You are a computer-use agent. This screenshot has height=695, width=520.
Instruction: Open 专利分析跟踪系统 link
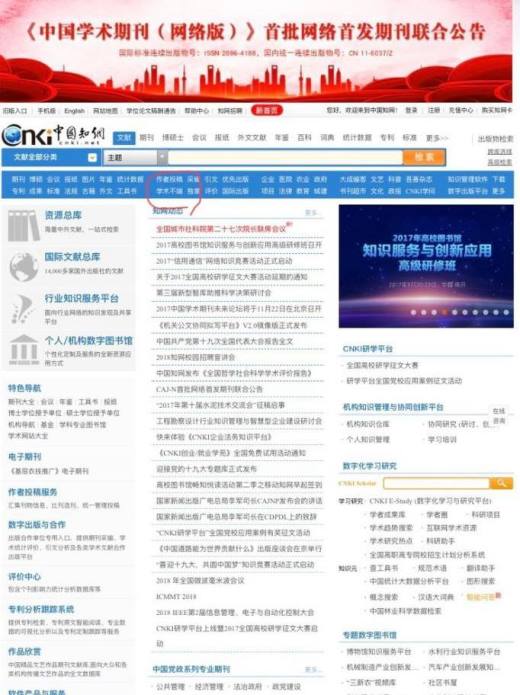pyautogui.click(x=41, y=609)
